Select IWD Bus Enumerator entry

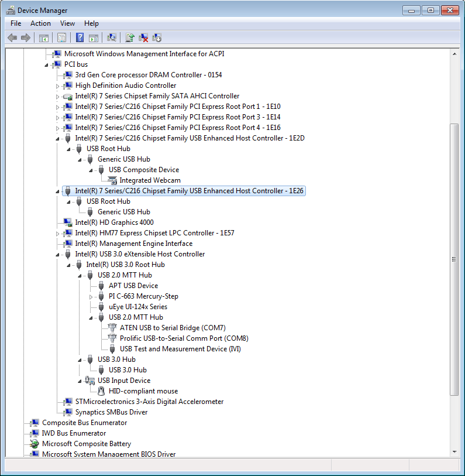[x=74, y=433]
